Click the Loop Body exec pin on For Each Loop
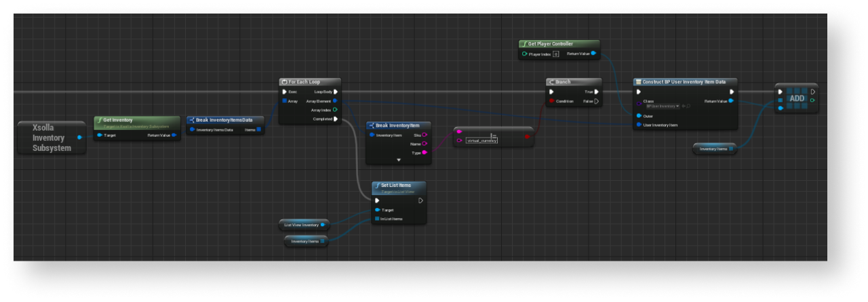Image resolution: width=868 pixels, height=302 pixels. 336,91
